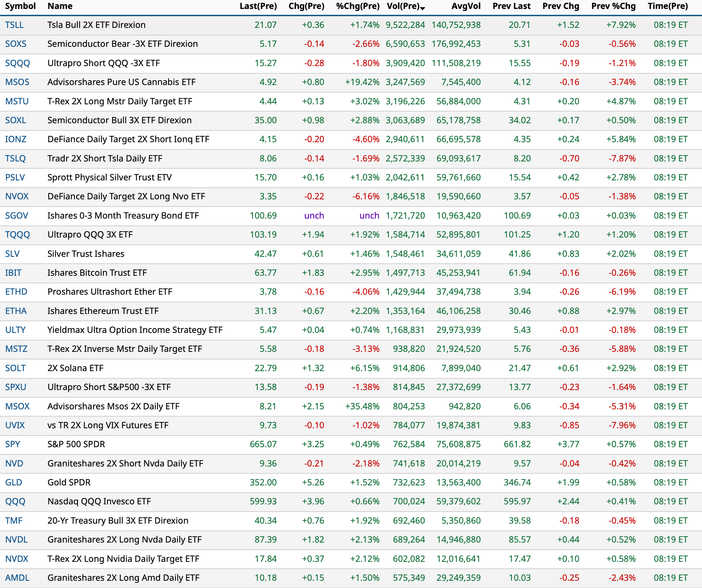Open the SPY symbol link

pyautogui.click(x=12, y=444)
